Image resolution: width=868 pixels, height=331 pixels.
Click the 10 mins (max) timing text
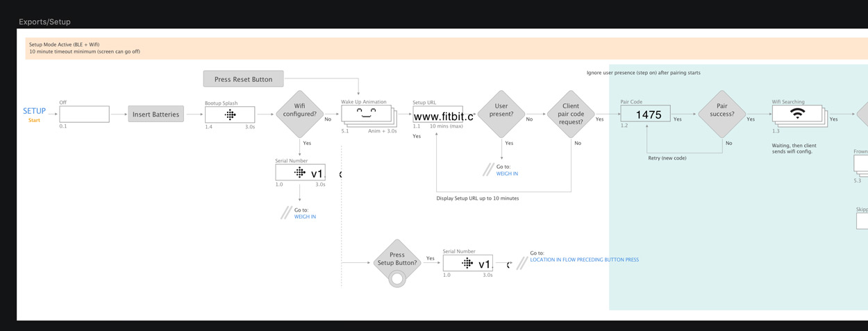tap(446, 126)
